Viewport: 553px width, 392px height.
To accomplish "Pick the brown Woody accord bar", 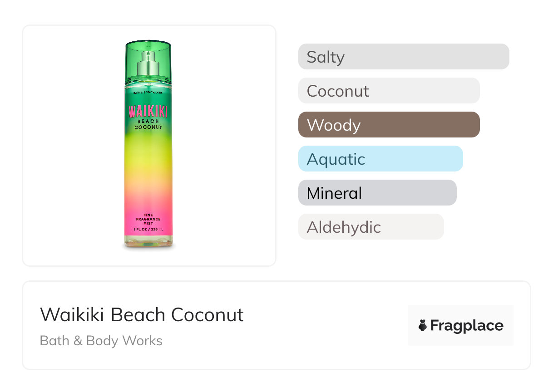I will click(x=389, y=125).
